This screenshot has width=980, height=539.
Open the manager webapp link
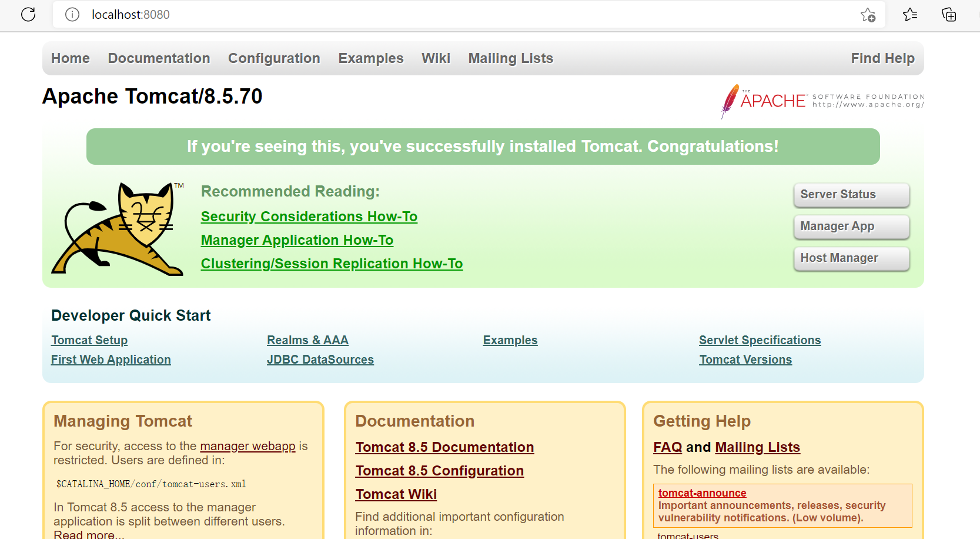(247, 446)
